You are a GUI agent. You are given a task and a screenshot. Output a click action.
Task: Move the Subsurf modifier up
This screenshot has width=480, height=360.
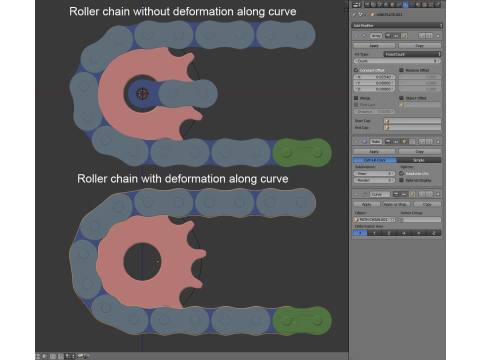click(x=422, y=142)
